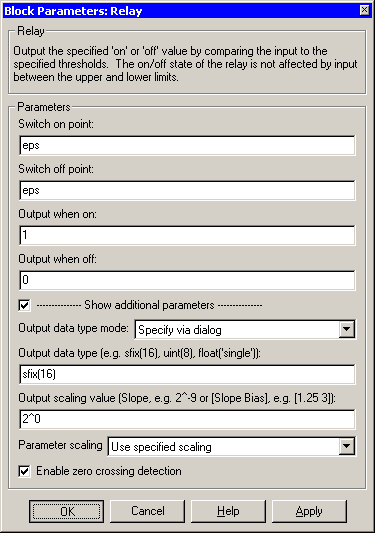This screenshot has height=533, width=375.
Task: Click the Output when on field
Action: (x=187, y=235)
